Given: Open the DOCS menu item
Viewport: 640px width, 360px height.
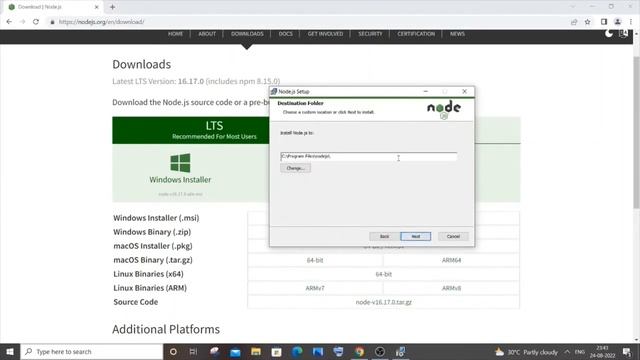Looking at the screenshot, I should pyautogui.click(x=285, y=34).
